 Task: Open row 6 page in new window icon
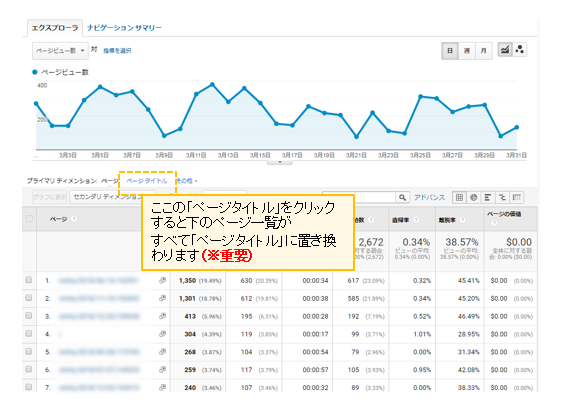tap(162, 370)
